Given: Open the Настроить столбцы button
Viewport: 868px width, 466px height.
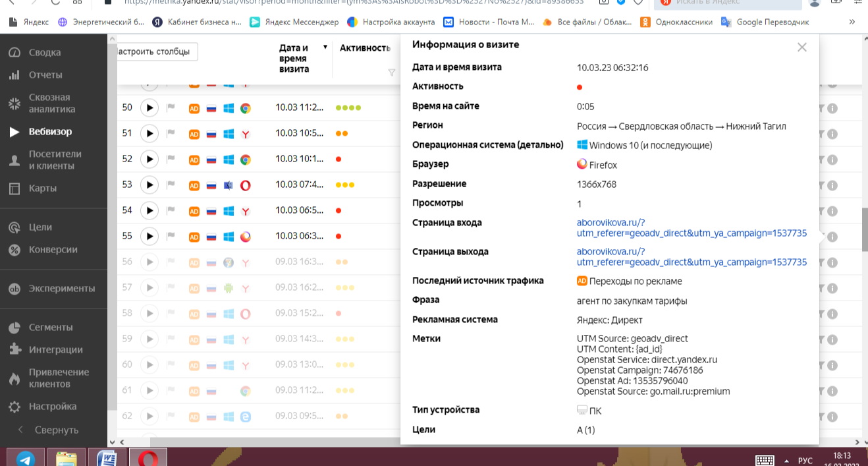Looking at the screenshot, I should click(x=157, y=51).
